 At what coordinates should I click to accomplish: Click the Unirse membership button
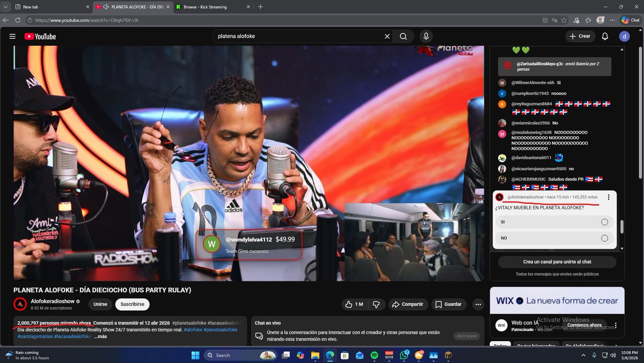[x=100, y=304]
